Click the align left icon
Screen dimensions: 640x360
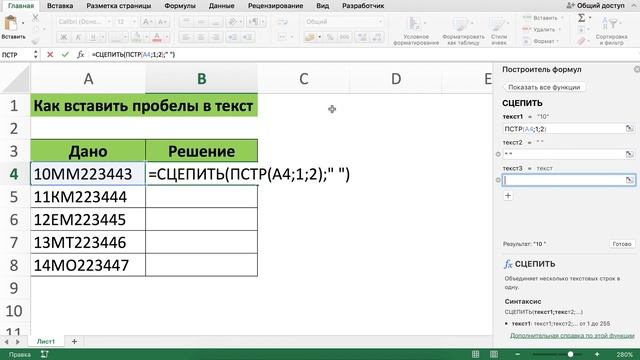point(186,37)
